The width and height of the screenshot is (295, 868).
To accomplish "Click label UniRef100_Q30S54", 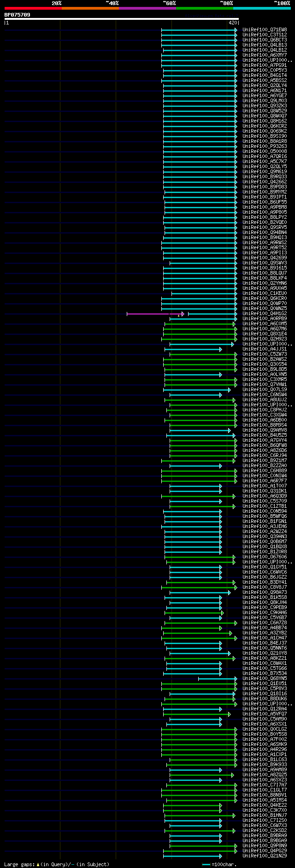I will [x=265, y=364].
